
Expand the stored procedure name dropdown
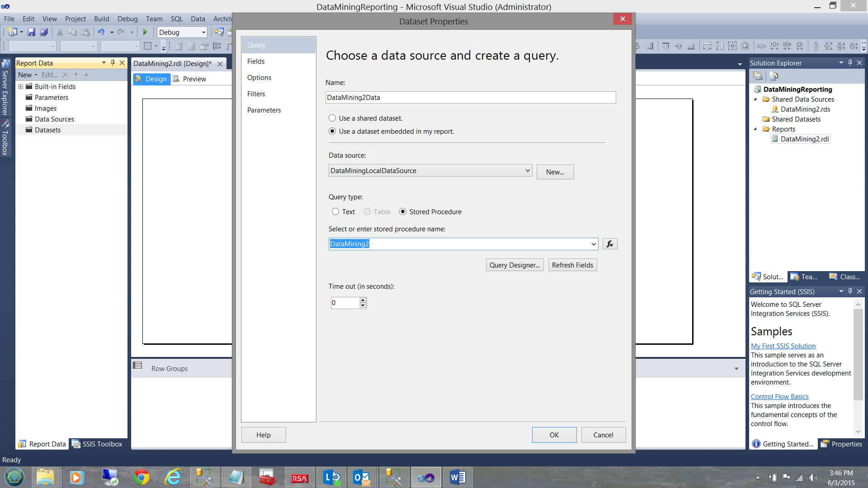594,244
